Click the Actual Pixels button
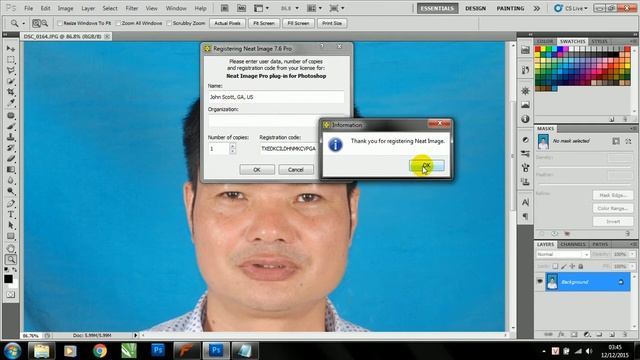The image size is (640, 360). 227,23
